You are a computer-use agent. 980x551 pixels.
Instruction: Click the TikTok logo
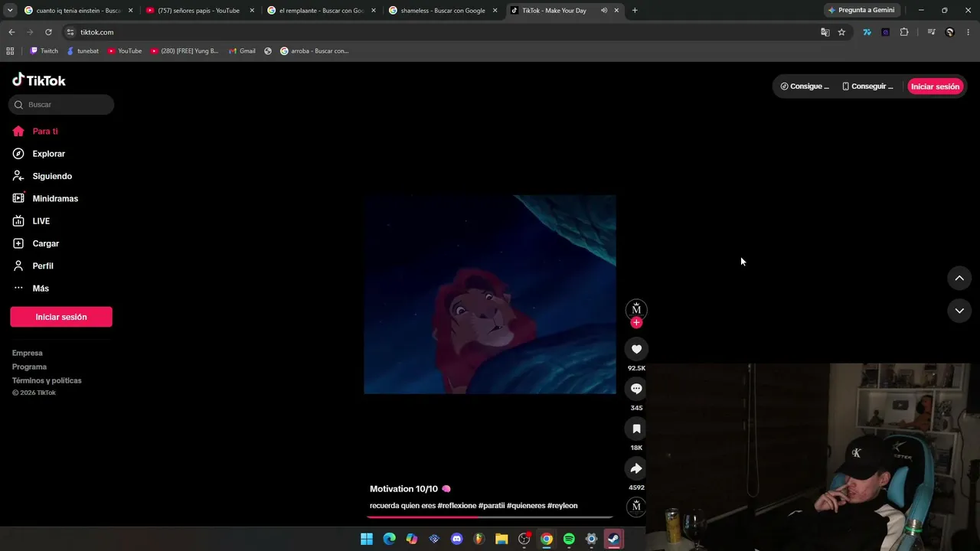[39, 80]
